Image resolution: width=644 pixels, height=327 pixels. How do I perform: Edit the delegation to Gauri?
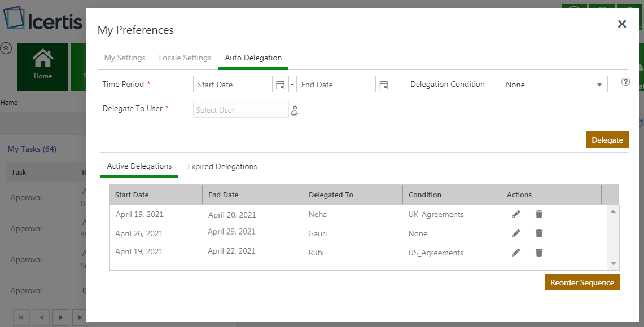pos(516,233)
